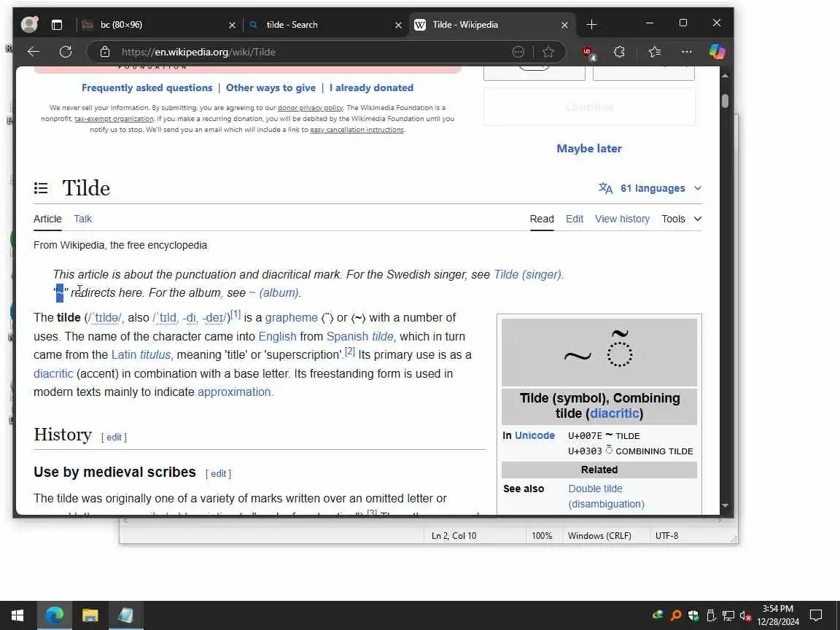Click the orange search tray icon
This screenshot has height=630, width=840.
click(x=676, y=615)
